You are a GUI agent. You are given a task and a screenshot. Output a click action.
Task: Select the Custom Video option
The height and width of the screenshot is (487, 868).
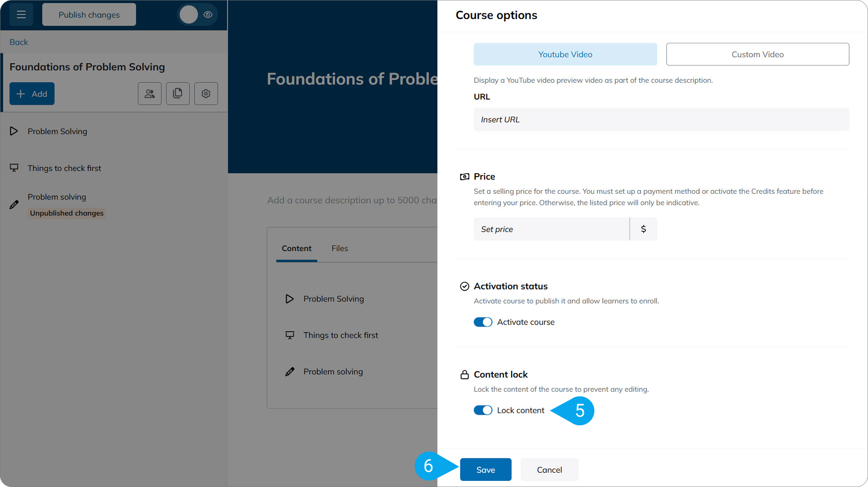click(x=758, y=54)
